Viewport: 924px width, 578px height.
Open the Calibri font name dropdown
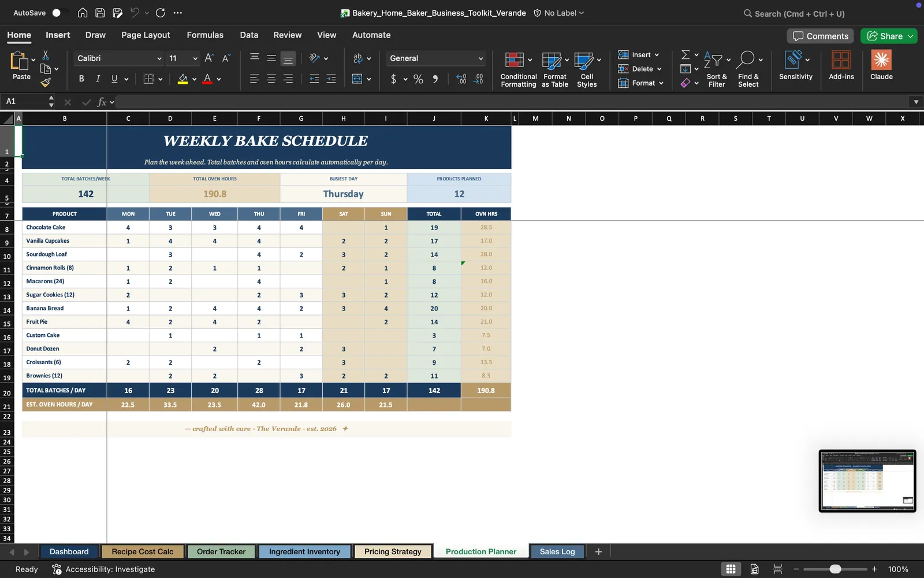[119, 58]
